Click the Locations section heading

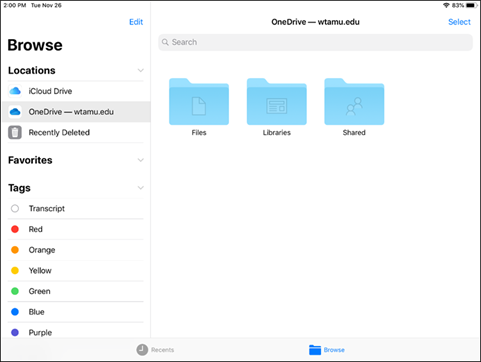click(x=32, y=71)
